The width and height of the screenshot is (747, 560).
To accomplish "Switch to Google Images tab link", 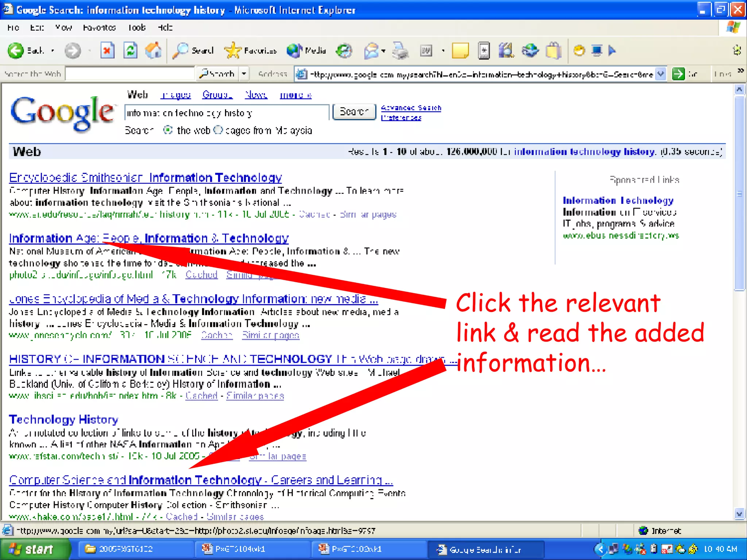I will [176, 95].
